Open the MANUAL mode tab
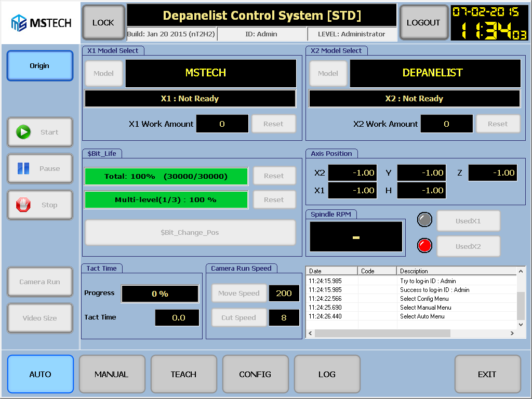 [x=112, y=374]
